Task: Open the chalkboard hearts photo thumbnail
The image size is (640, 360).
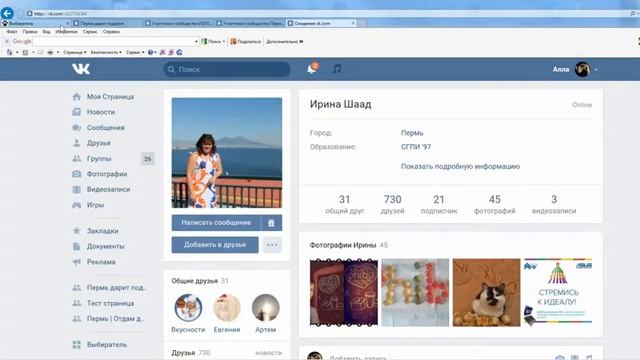Action: coord(344,292)
